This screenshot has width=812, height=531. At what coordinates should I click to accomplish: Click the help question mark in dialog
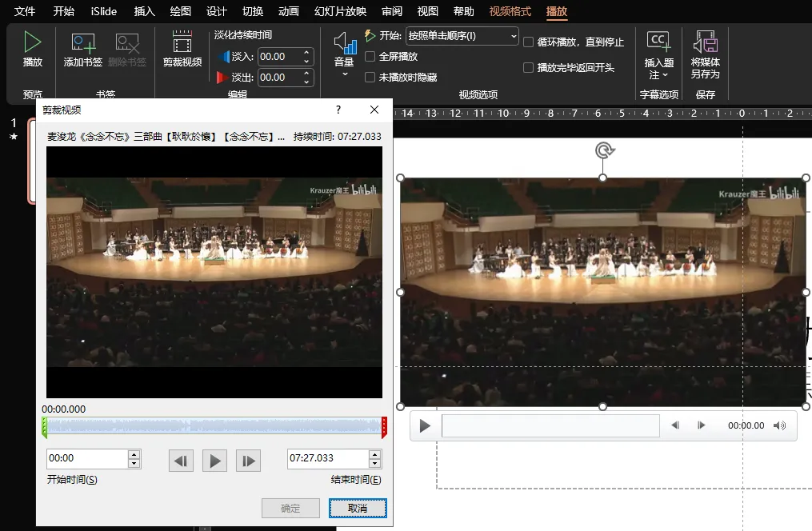click(338, 110)
